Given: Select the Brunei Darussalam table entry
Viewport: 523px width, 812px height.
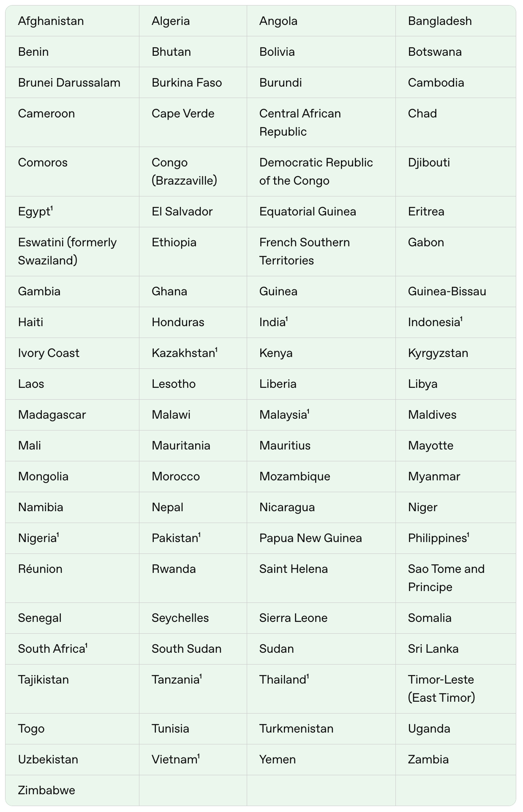Looking at the screenshot, I should 69,83.
